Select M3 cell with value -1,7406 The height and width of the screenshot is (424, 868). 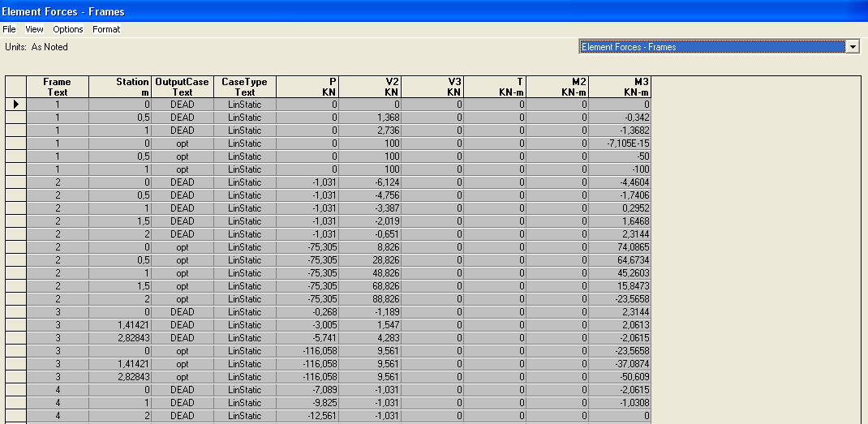pos(621,195)
